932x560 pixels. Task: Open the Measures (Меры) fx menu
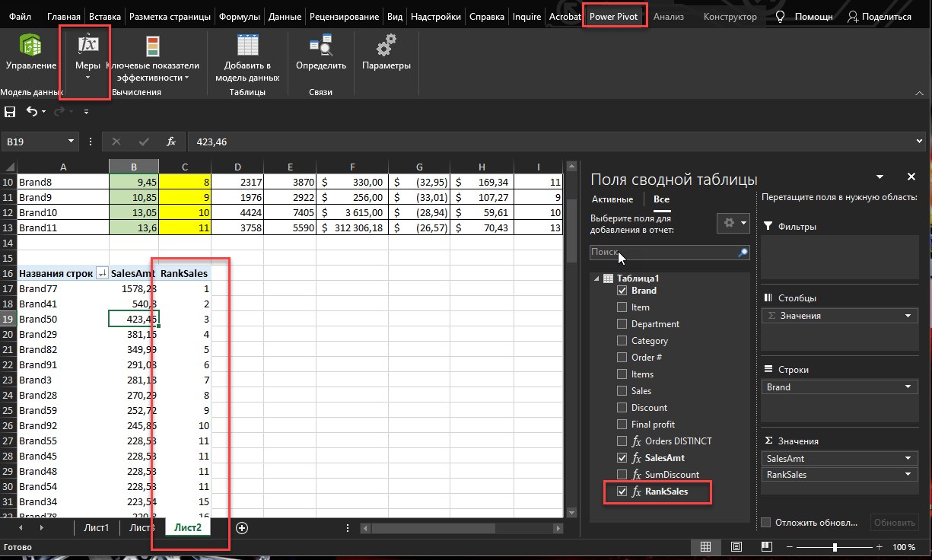(88, 55)
